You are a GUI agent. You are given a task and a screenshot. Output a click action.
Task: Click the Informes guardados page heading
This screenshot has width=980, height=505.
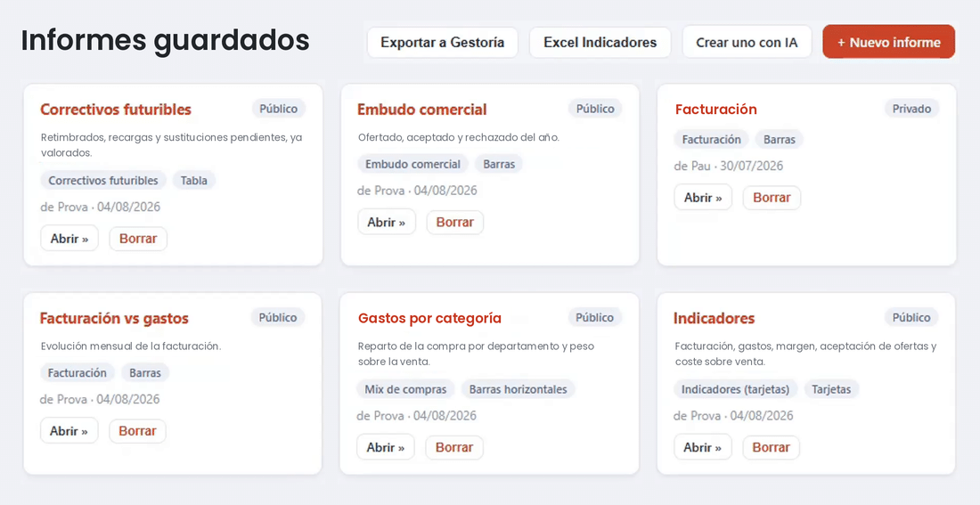click(x=165, y=41)
